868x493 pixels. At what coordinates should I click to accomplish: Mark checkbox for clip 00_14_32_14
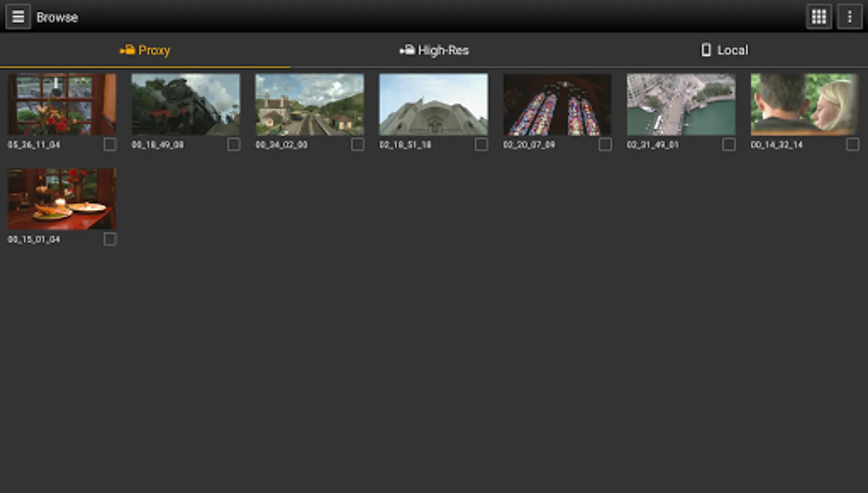(x=852, y=144)
